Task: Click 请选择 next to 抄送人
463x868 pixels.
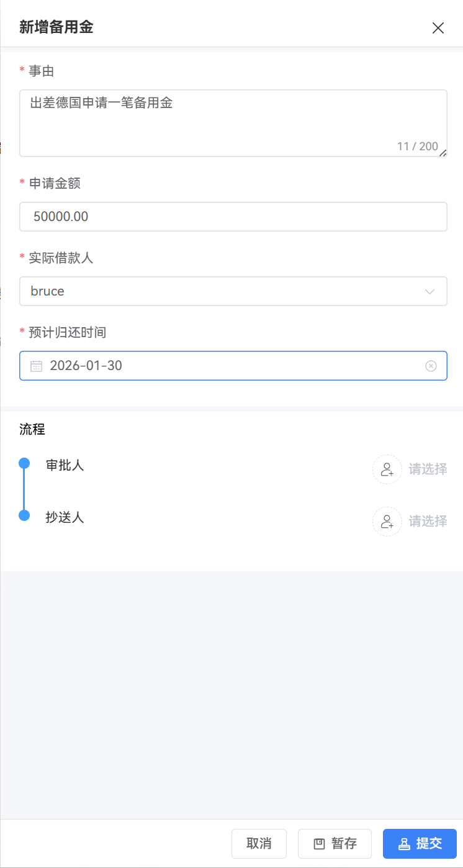Action: click(428, 522)
